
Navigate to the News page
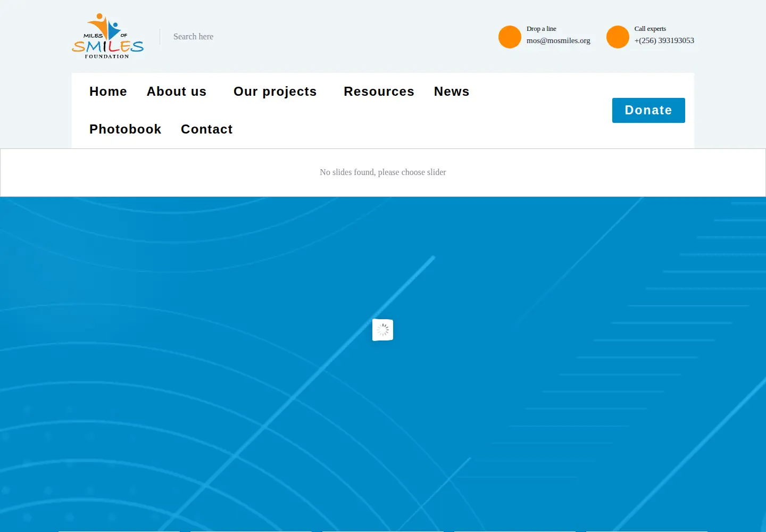coord(452,92)
